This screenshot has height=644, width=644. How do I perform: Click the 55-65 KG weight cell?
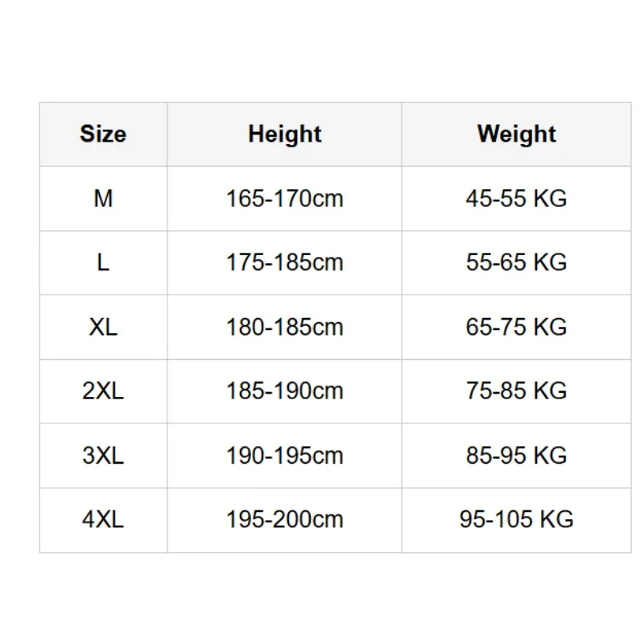pyautogui.click(x=516, y=263)
